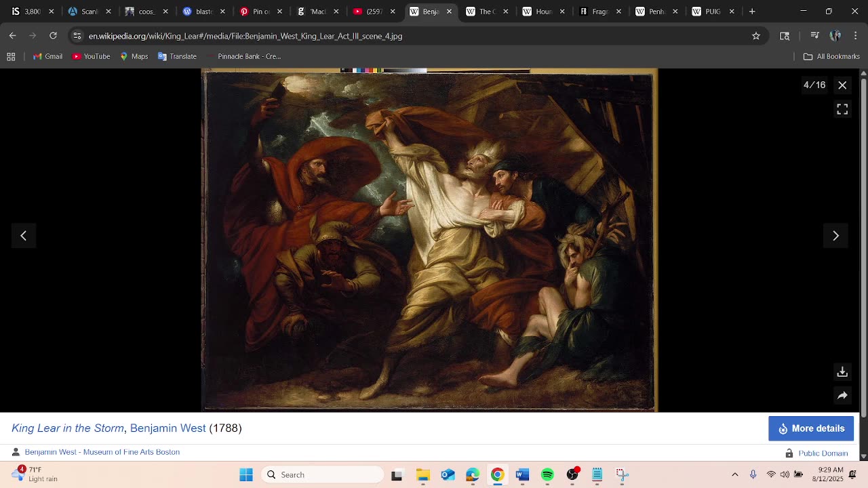Image resolution: width=868 pixels, height=488 pixels.
Task: Open the King Lear in the Storm link
Action: point(68,428)
